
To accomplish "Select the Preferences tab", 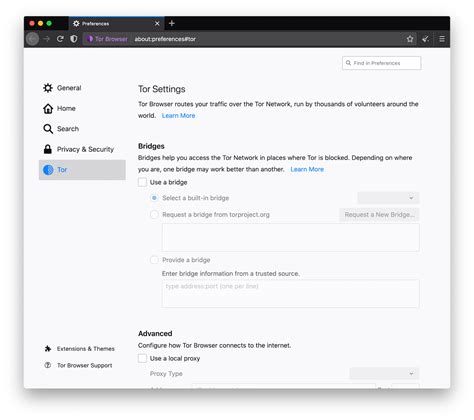I will [117, 24].
